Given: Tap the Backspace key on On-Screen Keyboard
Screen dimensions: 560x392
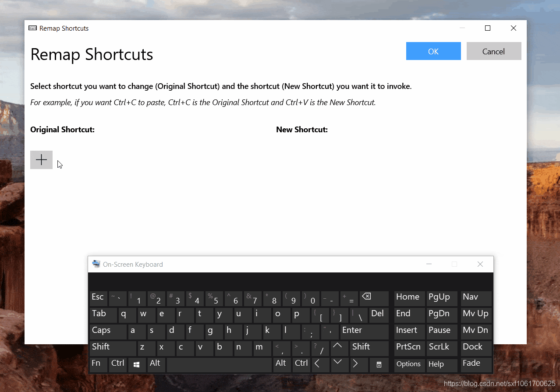Looking at the screenshot, I should 374,298.
